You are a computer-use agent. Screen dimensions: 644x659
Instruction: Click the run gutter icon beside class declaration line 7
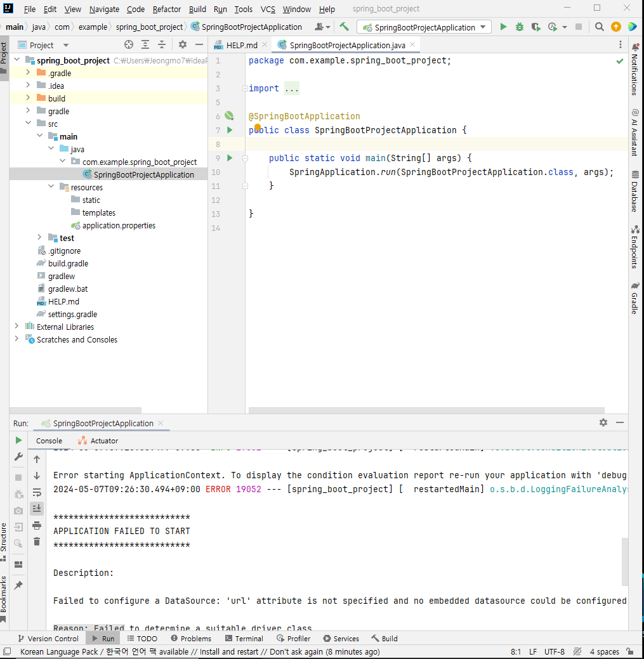(230, 130)
